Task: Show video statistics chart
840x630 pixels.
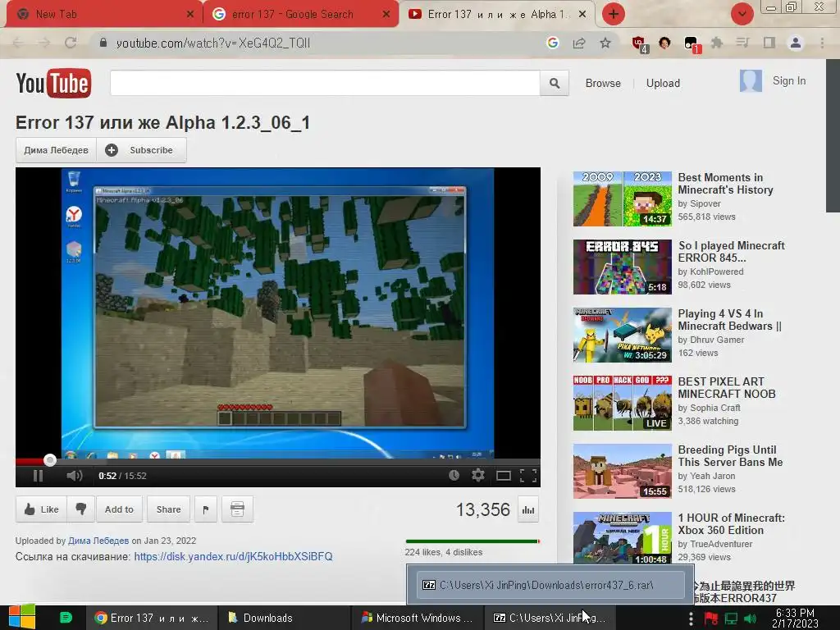Action: [528, 510]
